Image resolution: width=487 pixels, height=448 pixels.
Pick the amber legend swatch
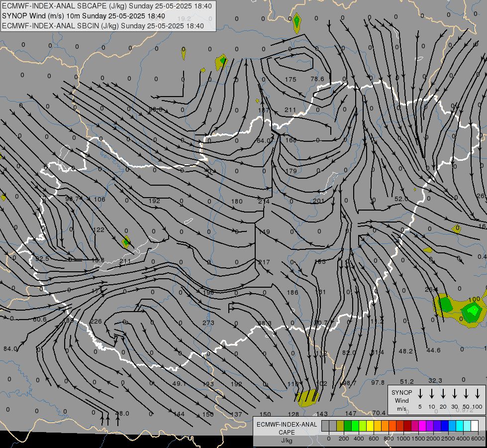[378, 426]
